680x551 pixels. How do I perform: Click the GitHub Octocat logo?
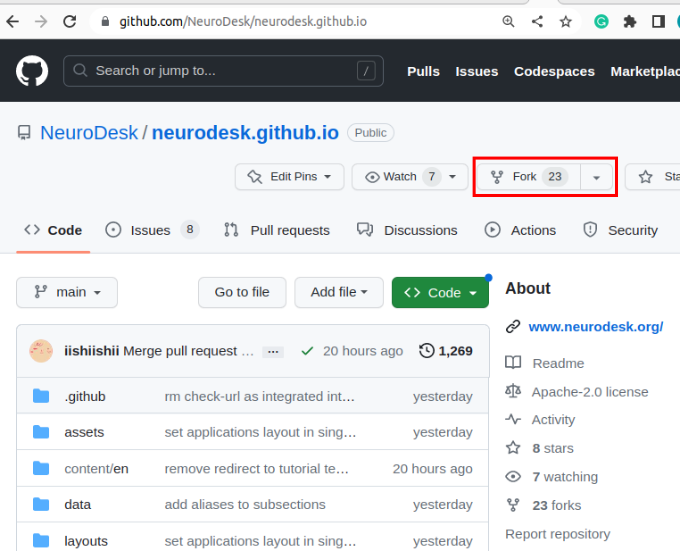coord(32,71)
